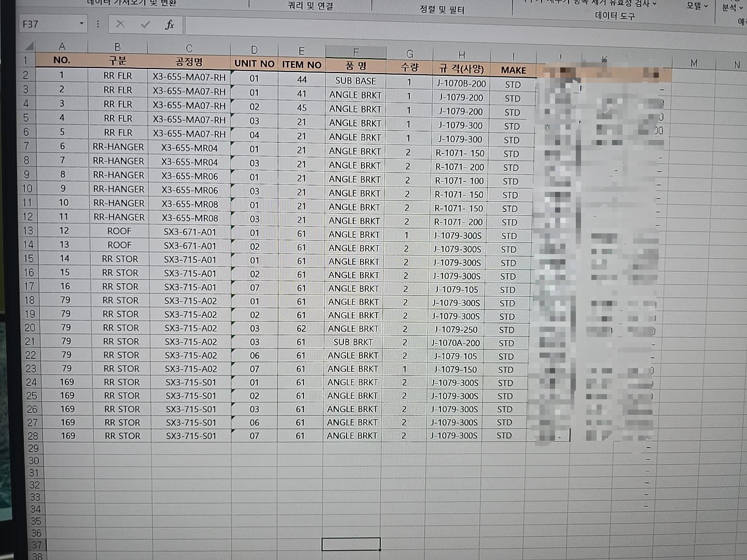747x560 pixels.
Task: Click the Cancel (X) icon in formula bar
Action: (120, 24)
